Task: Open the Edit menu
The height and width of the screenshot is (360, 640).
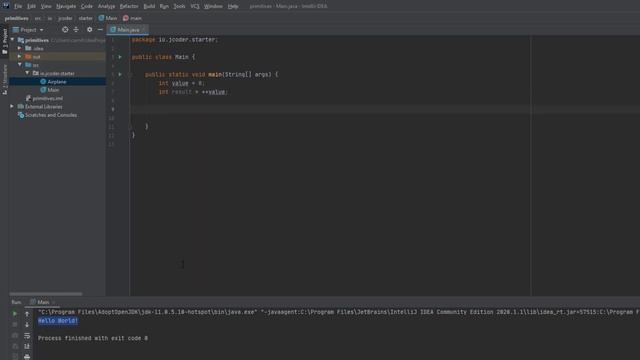Action: (31, 6)
